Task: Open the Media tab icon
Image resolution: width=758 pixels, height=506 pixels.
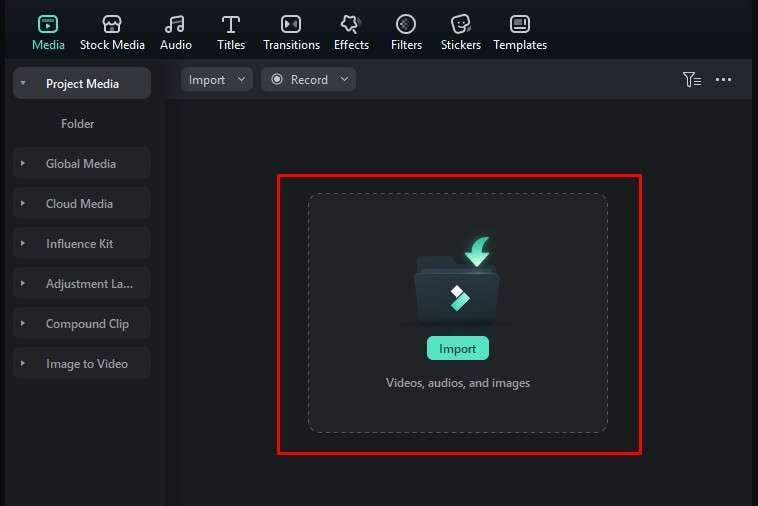Action: pyautogui.click(x=48, y=24)
